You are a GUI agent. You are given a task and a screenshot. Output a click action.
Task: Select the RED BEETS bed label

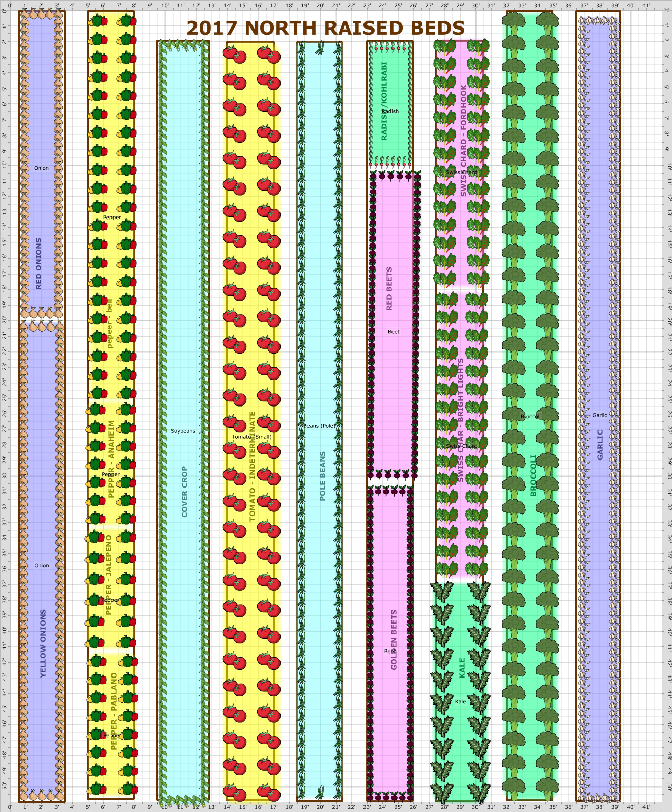pos(389,288)
